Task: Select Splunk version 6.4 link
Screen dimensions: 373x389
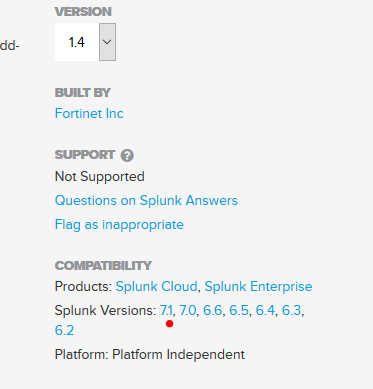Action: pyautogui.click(x=265, y=310)
